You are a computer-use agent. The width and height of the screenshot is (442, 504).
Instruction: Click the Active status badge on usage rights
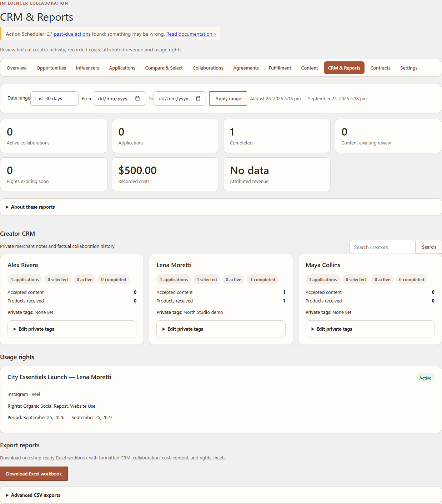tap(425, 378)
